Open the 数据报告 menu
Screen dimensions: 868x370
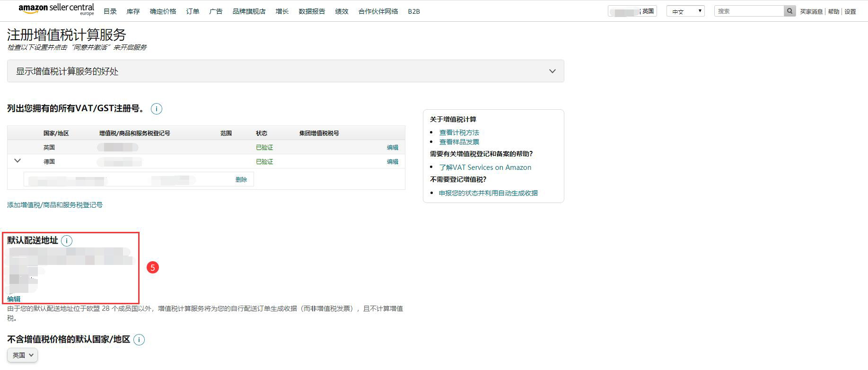pyautogui.click(x=312, y=11)
